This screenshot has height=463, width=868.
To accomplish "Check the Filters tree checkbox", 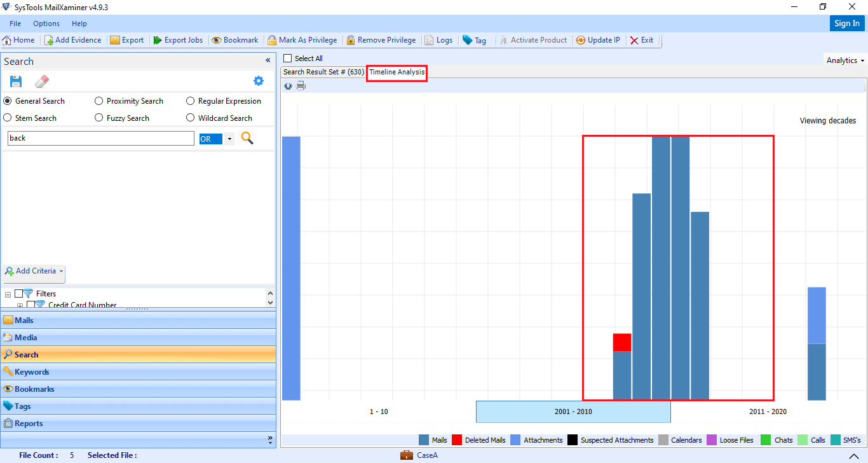I will (x=18, y=294).
